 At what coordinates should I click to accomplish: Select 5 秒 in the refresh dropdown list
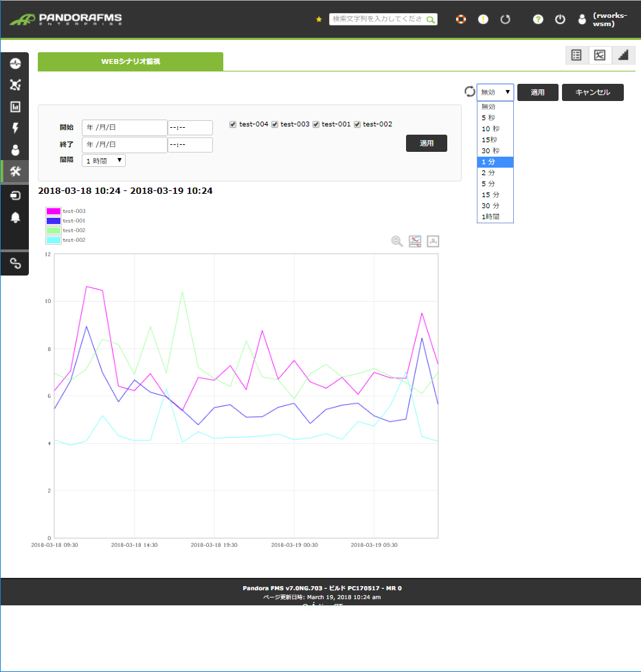tap(495, 118)
